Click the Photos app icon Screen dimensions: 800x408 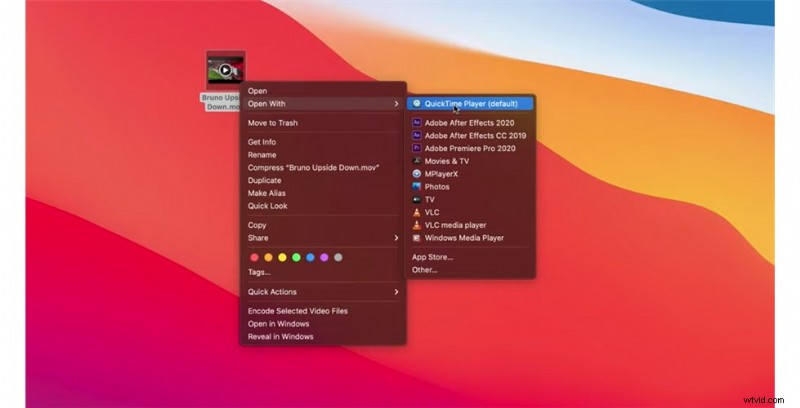(x=417, y=187)
